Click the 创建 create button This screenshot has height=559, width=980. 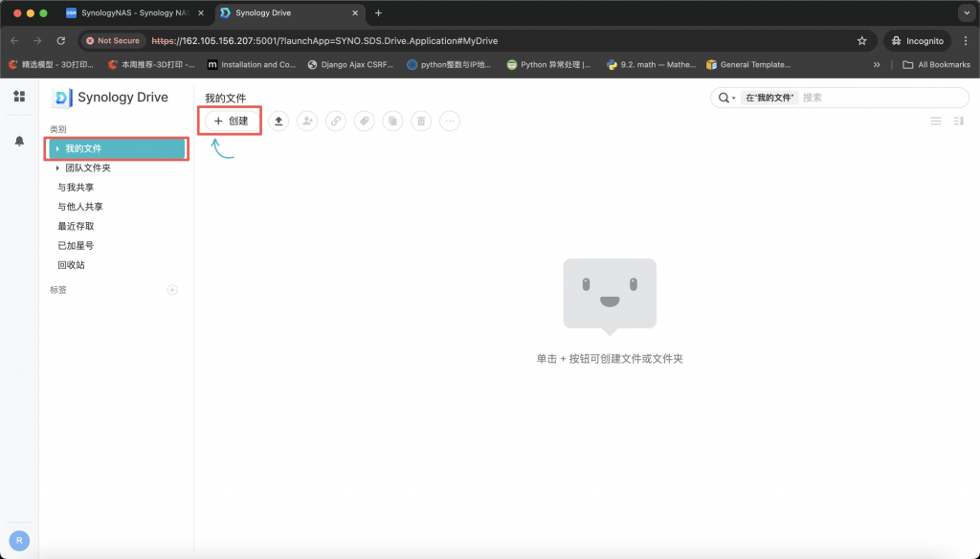coord(231,121)
